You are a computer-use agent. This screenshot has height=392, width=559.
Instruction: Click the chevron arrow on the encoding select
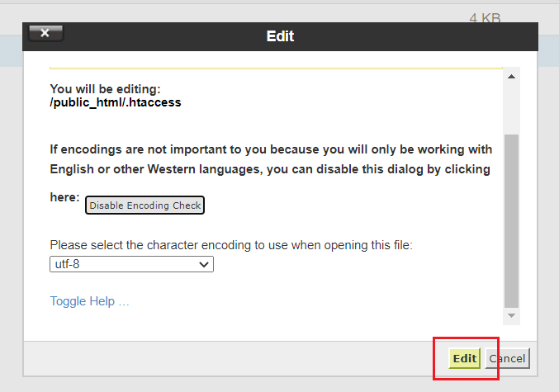click(204, 264)
